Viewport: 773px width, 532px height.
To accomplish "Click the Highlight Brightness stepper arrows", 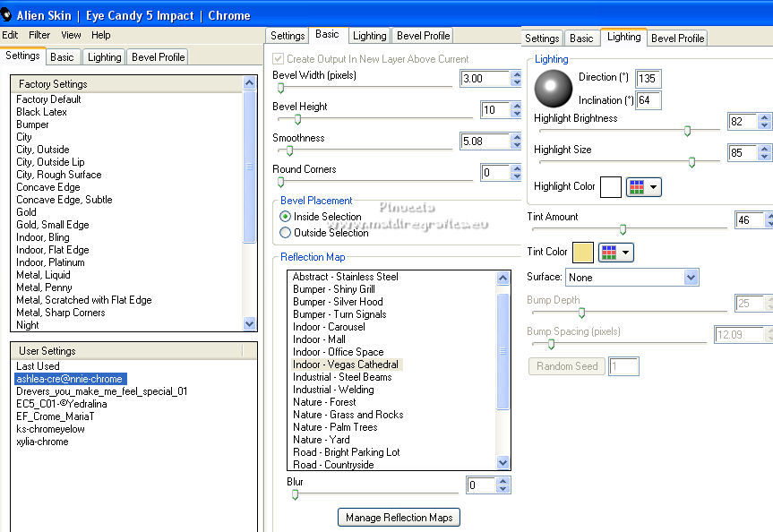I will (764, 121).
